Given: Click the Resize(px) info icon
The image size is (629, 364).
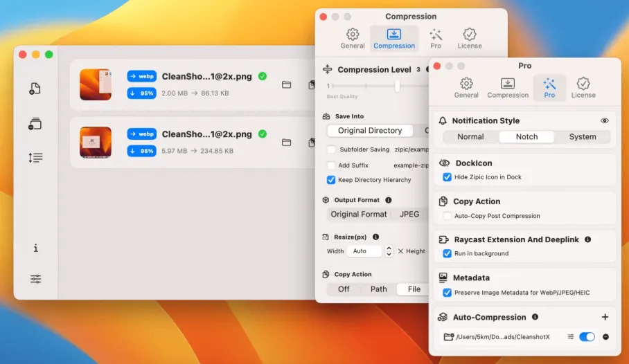Looking at the screenshot, I should point(375,237).
